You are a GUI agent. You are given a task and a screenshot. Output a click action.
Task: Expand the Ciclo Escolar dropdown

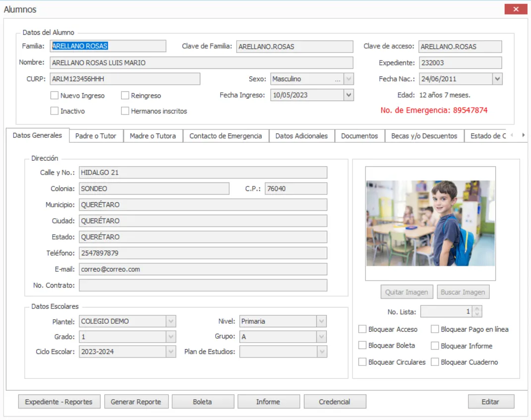pyautogui.click(x=171, y=352)
